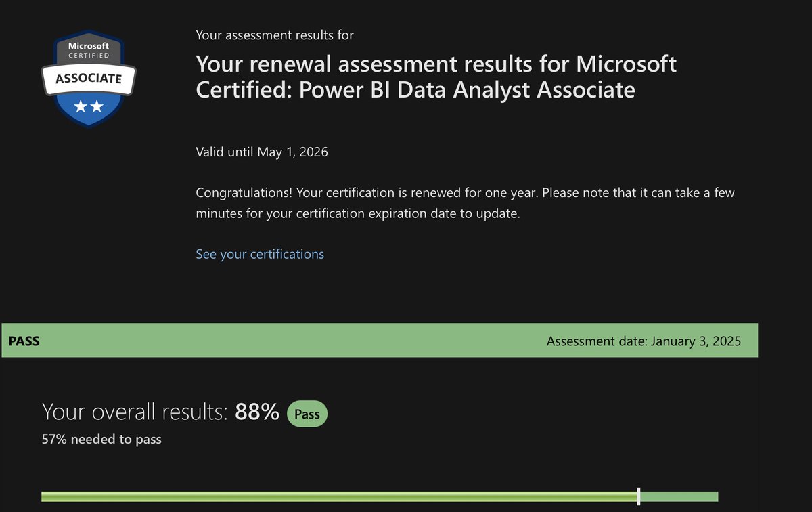Open the 'See your certifications' link
812x512 pixels.
point(260,254)
